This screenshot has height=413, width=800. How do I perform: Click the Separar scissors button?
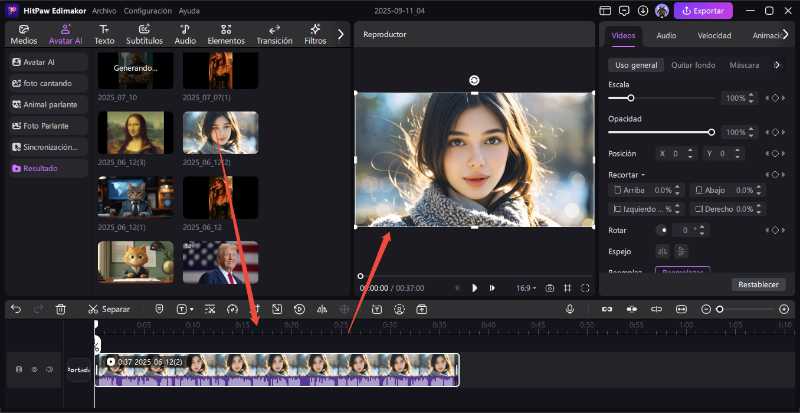tap(109, 309)
